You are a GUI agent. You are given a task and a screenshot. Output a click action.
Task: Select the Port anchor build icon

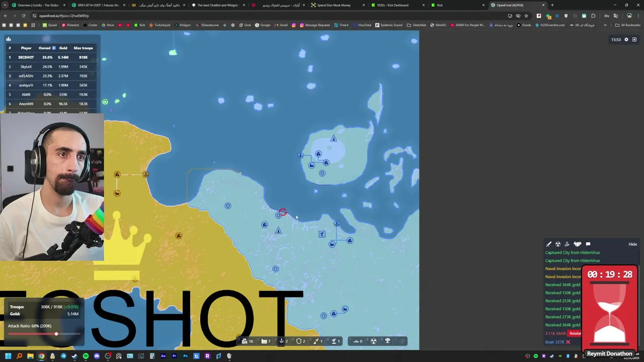(x=282, y=341)
